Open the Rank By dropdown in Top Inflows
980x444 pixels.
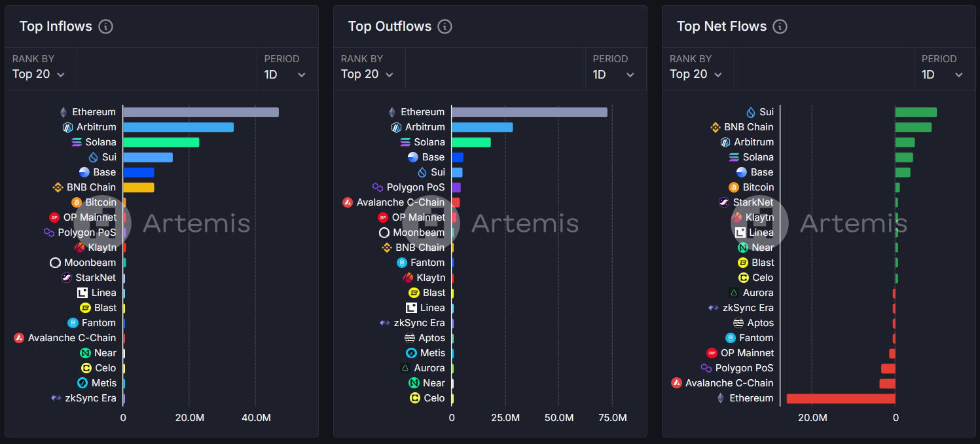39,74
